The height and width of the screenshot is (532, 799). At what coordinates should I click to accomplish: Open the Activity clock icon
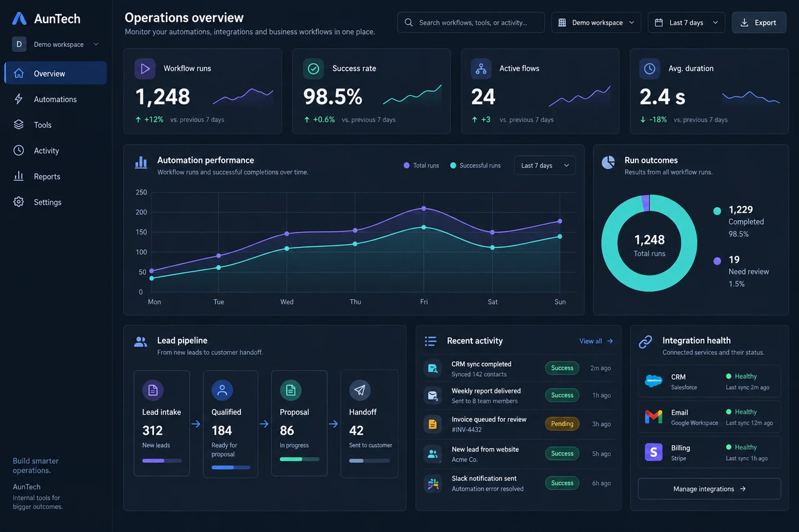pos(19,150)
